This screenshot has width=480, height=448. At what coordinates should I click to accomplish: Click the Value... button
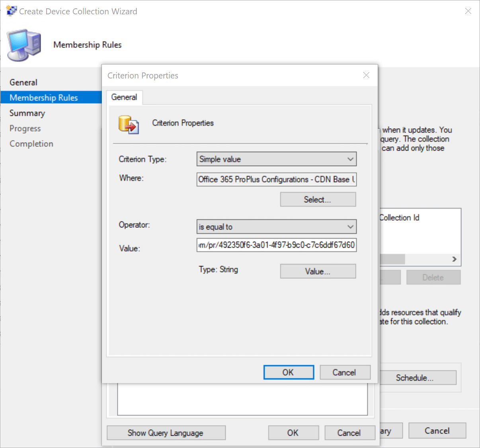318,271
